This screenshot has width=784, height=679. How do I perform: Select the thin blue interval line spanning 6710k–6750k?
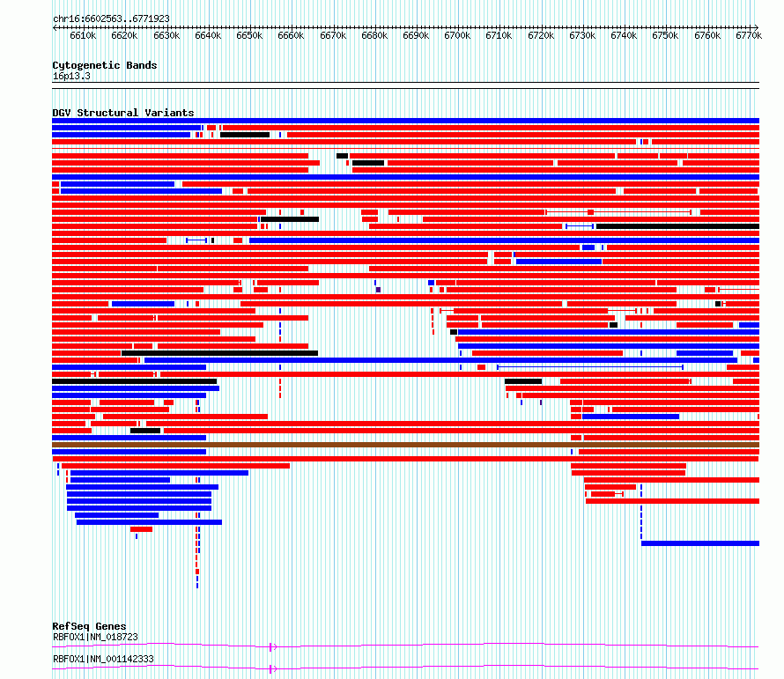pyautogui.click(x=590, y=367)
